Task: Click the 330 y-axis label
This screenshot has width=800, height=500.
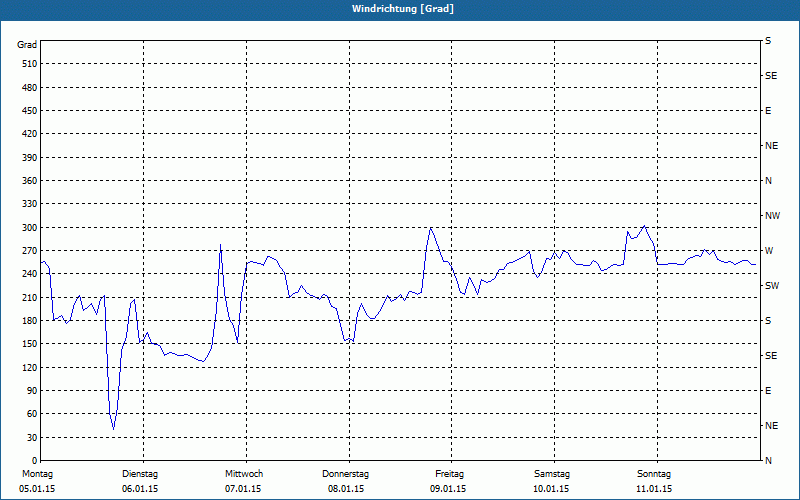Action: [x=30, y=204]
